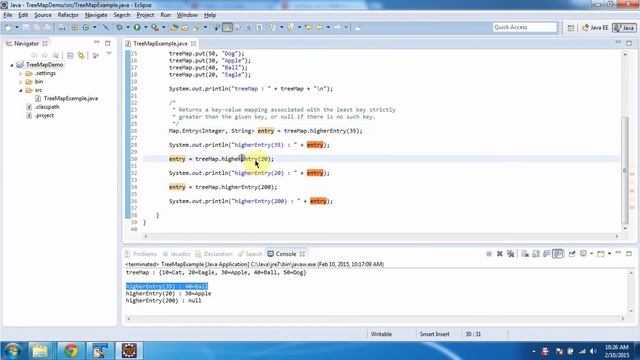Click the Open Perspective icon
The height and width of the screenshot is (360, 640).
point(571,27)
